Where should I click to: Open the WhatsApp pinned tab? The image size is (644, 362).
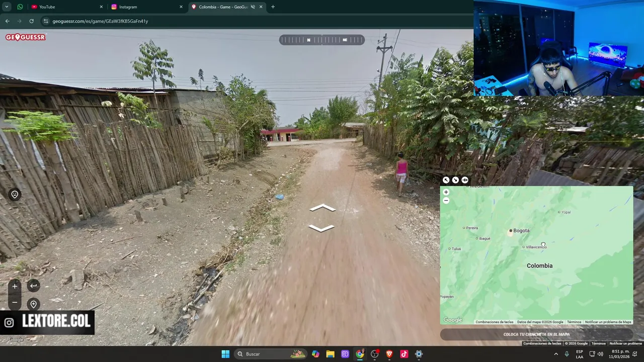pos(20,7)
